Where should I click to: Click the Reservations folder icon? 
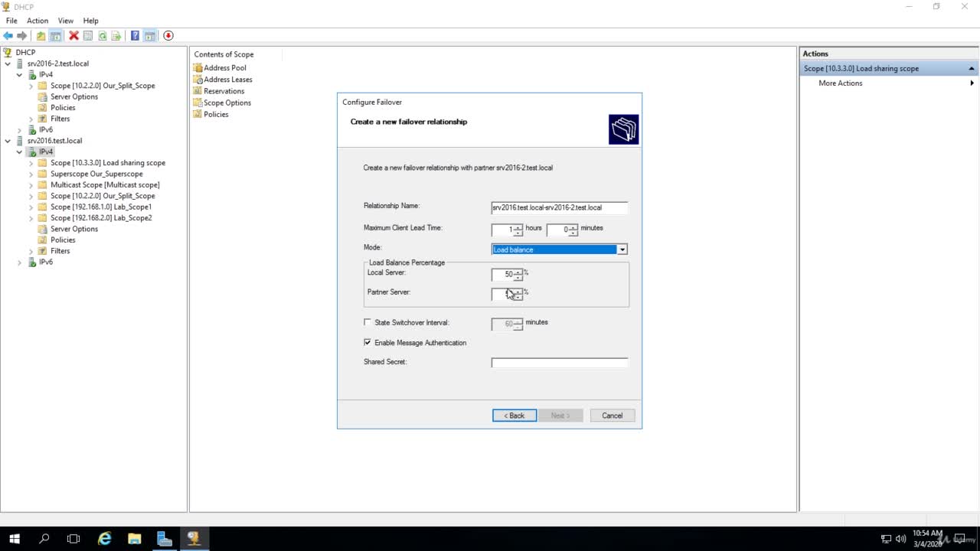pyautogui.click(x=198, y=91)
